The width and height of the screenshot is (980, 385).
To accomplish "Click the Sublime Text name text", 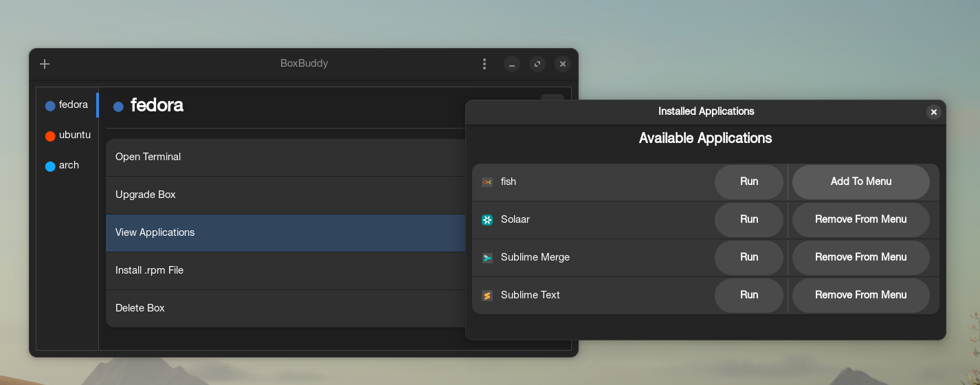I will pos(531,296).
